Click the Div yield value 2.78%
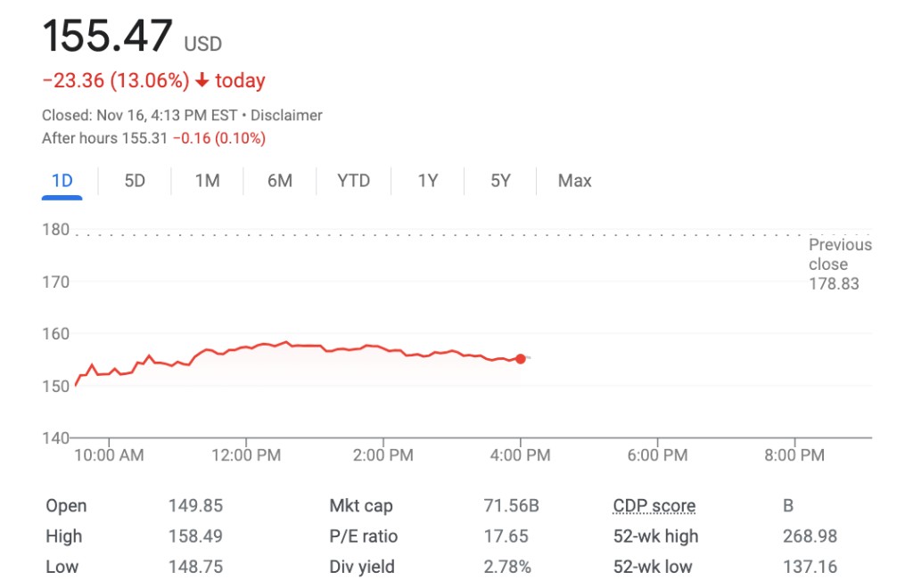913x588 pixels. pos(507,567)
